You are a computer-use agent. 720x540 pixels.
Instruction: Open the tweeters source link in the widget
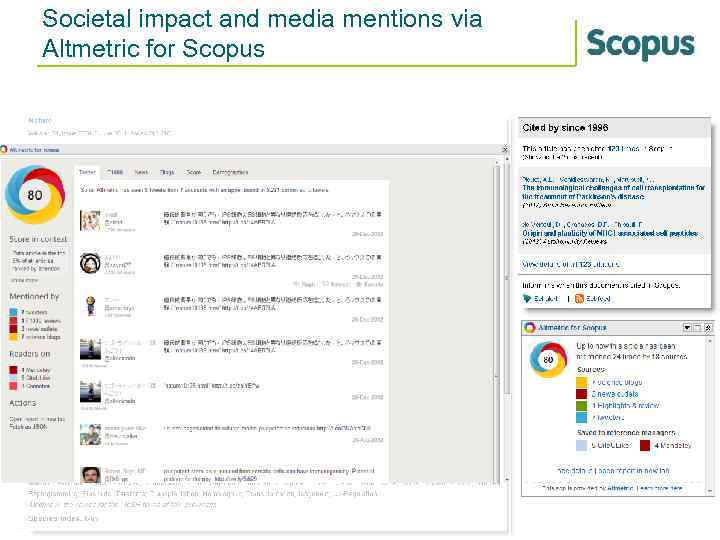click(x=608, y=417)
